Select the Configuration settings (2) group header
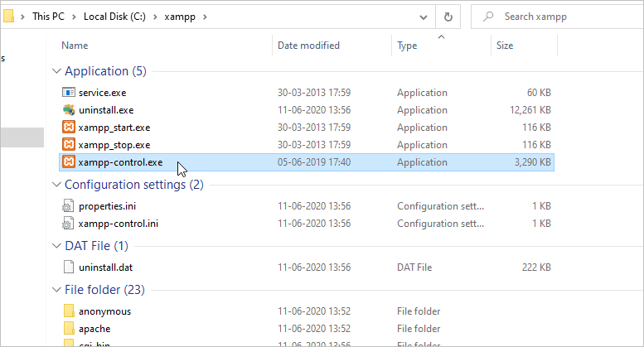This screenshot has width=644, height=347. pos(134,185)
